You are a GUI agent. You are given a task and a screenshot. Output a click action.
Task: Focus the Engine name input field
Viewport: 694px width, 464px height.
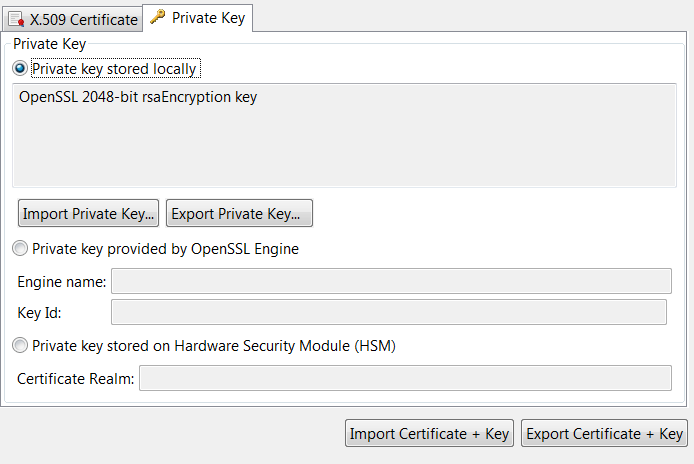391,281
